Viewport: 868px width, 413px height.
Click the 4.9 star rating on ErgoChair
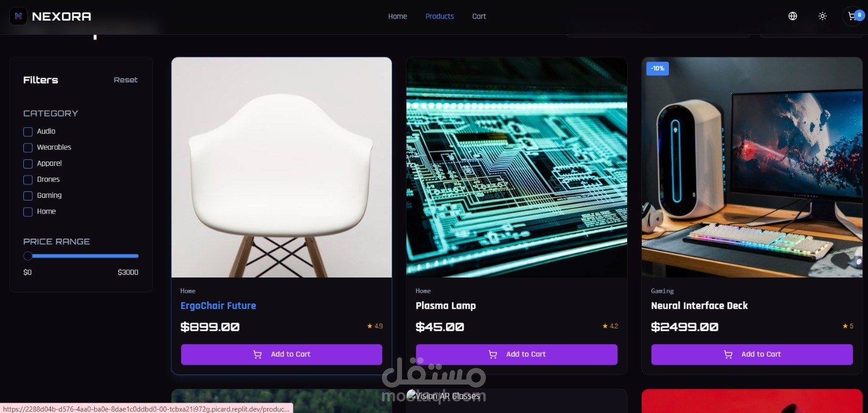coord(375,326)
